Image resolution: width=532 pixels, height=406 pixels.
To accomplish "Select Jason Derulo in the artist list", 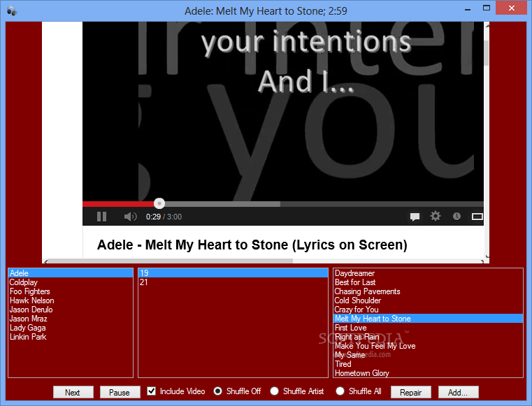I will pyautogui.click(x=71, y=310).
